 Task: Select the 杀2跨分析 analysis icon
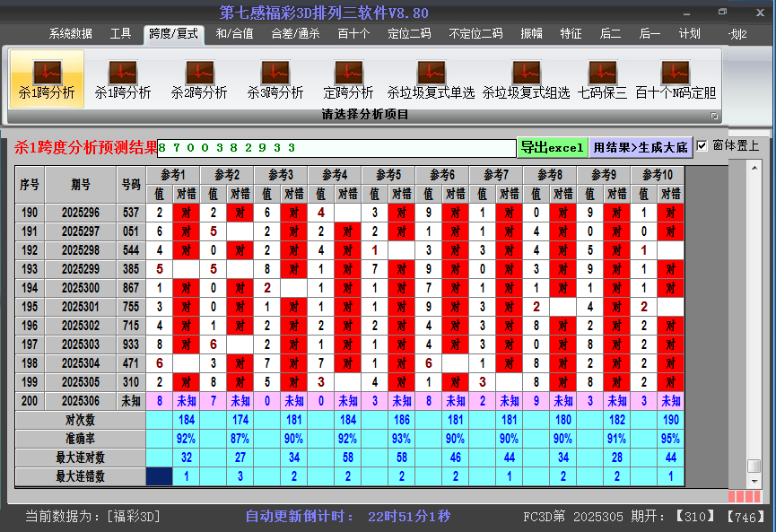[199, 78]
